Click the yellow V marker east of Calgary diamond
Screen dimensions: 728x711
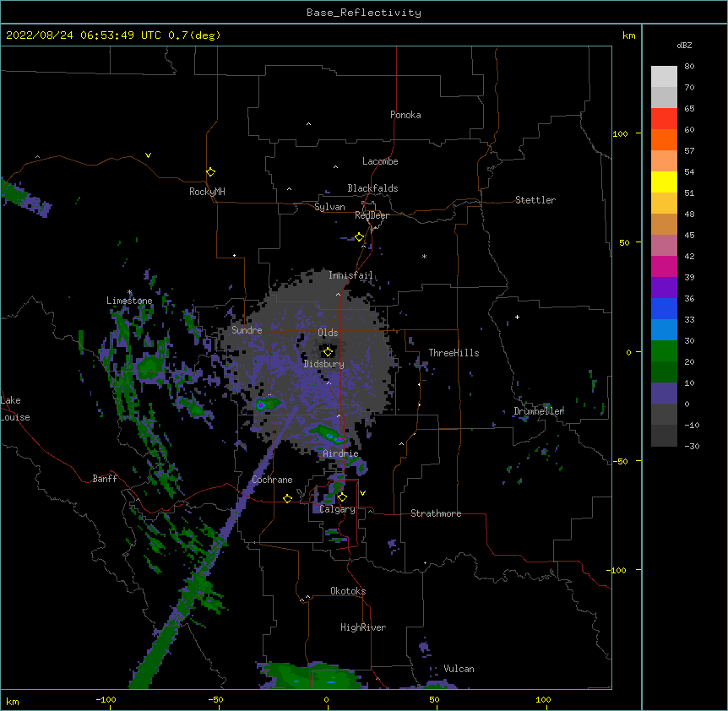tap(362, 493)
